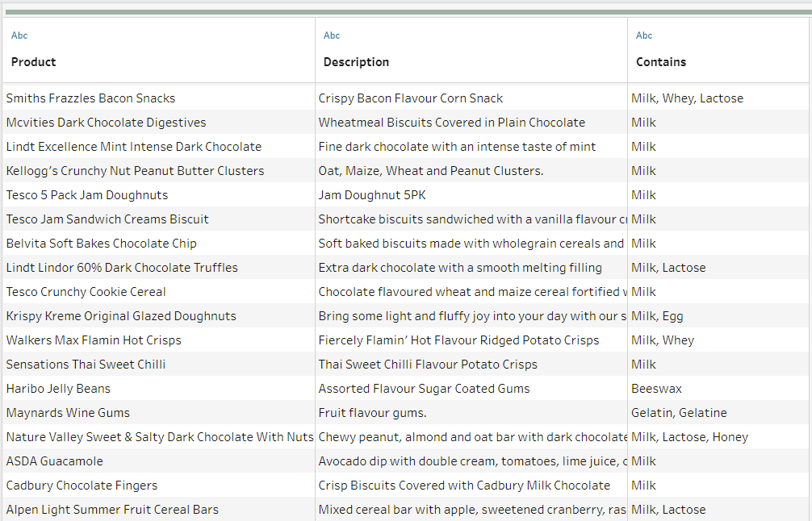This screenshot has height=521, width=812.
Task: Click the Abc type icon above Description
Action: pos(332,35)
